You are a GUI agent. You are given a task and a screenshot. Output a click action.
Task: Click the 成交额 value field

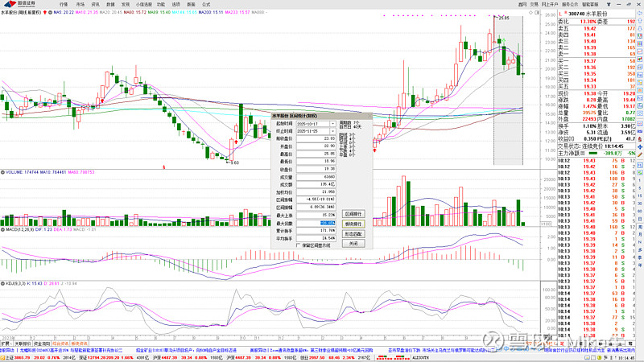tap(316, 185)
